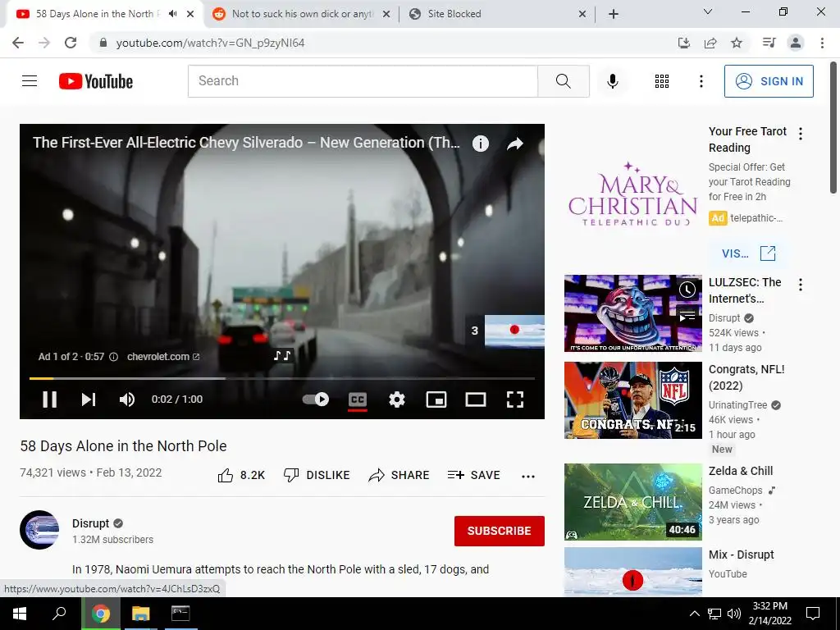Open more actions ellipsis under video

point(528,476)
